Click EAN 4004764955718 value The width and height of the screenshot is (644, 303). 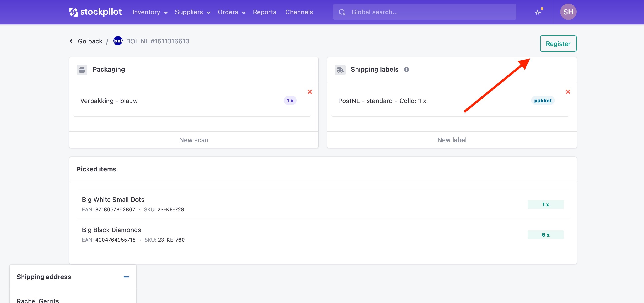click(115, 240)
